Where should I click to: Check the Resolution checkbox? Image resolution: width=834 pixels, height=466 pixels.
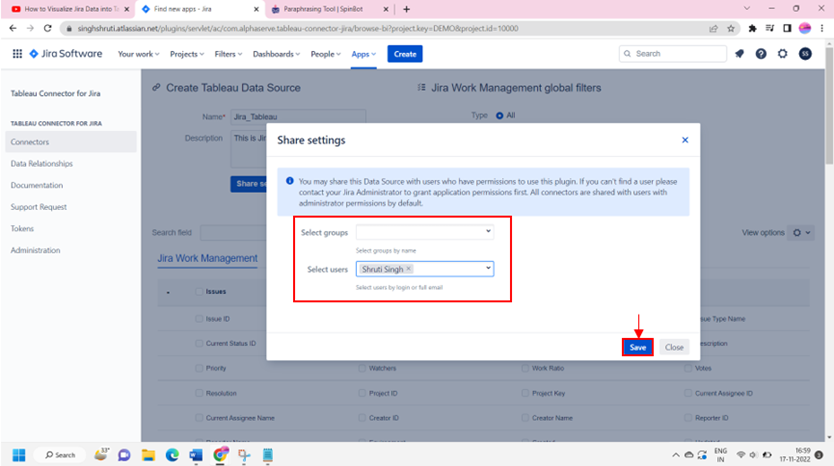199,393
